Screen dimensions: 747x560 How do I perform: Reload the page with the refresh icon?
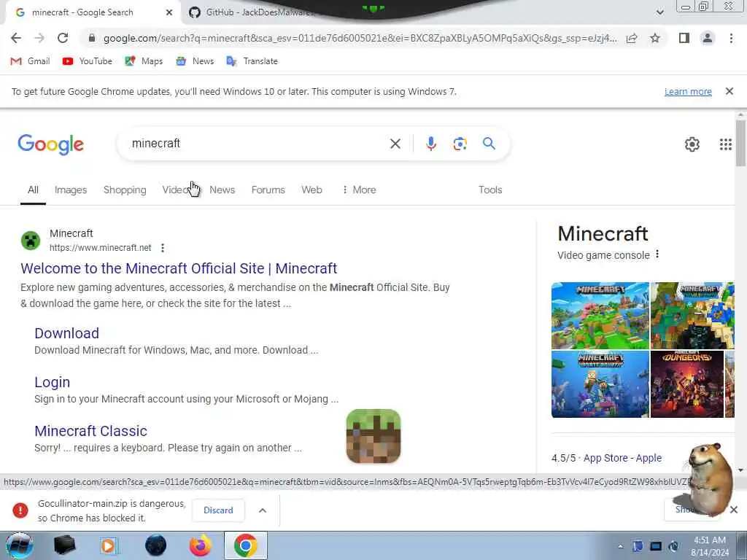[63, 38]
